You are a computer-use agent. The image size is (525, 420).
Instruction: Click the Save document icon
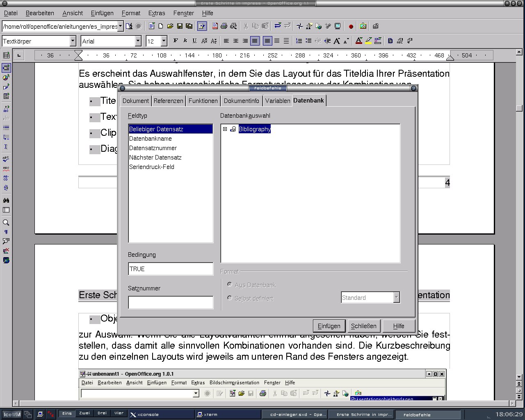coord(180,26)
